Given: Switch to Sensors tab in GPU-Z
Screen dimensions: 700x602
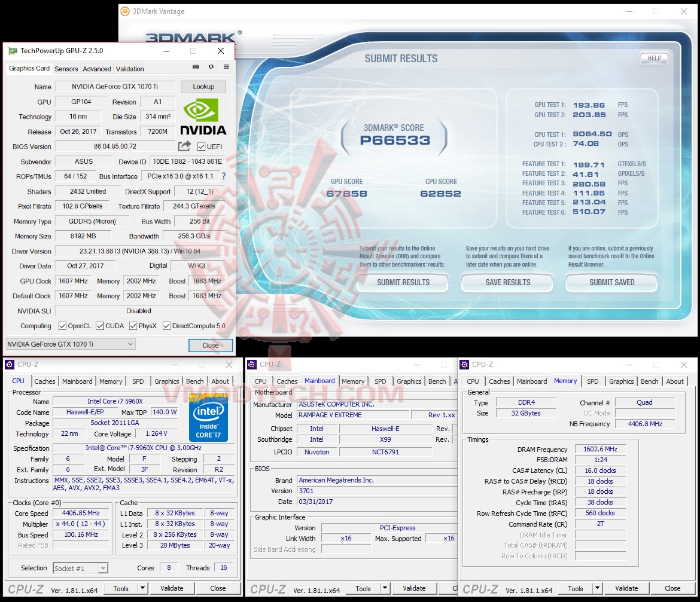Looking at the screenshot, I should pyautogui.click(x=66, y=69).
